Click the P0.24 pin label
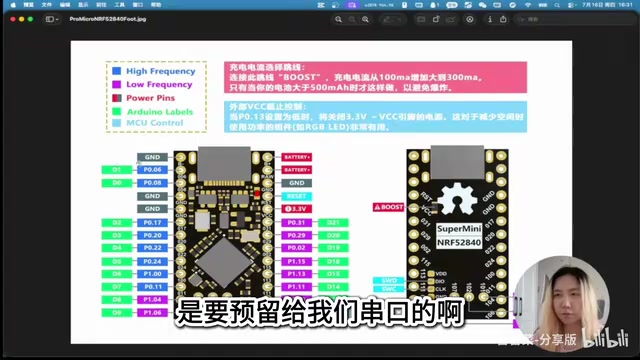 click(x=152, y=261)
